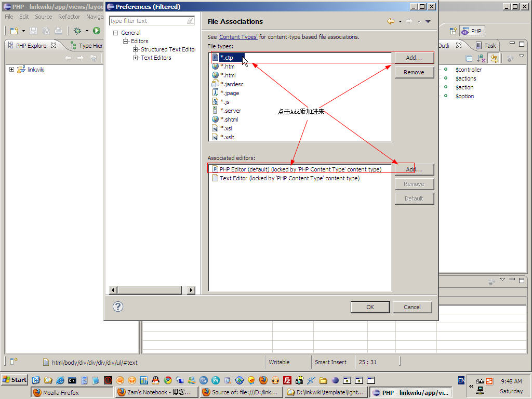
Task: Click the Internet Explorer quick launch icon
Action: (x=60, y=380)
